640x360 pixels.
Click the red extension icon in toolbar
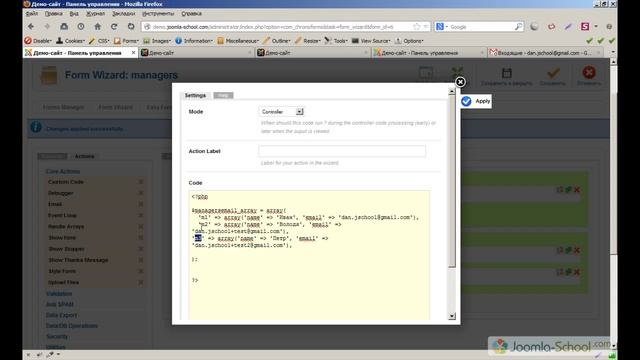551,27
